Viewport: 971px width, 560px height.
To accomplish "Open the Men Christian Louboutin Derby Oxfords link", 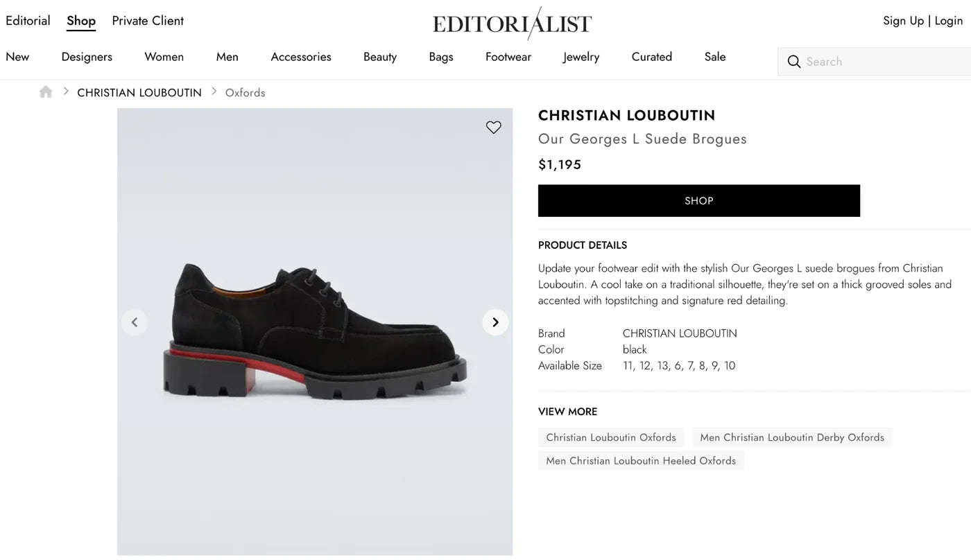I will [x=792, y=437].
